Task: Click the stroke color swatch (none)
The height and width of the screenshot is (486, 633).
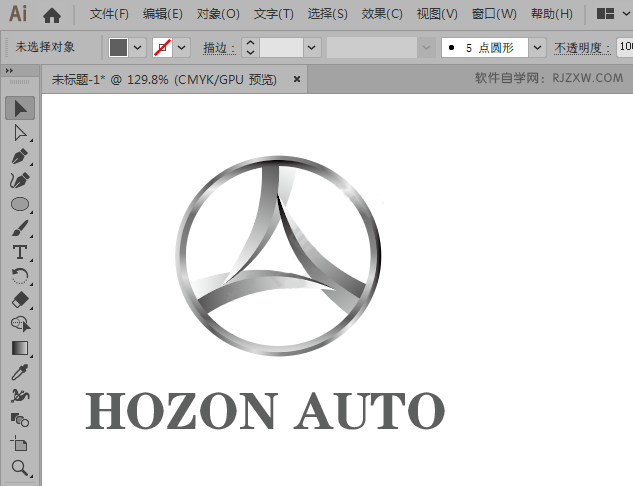Action: (163, 48)
